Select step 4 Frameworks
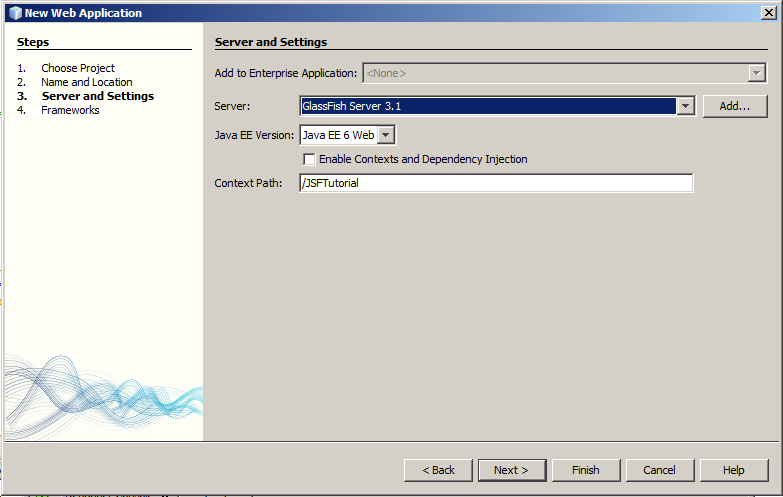The image size is (783, 497). tap(70, 110)
